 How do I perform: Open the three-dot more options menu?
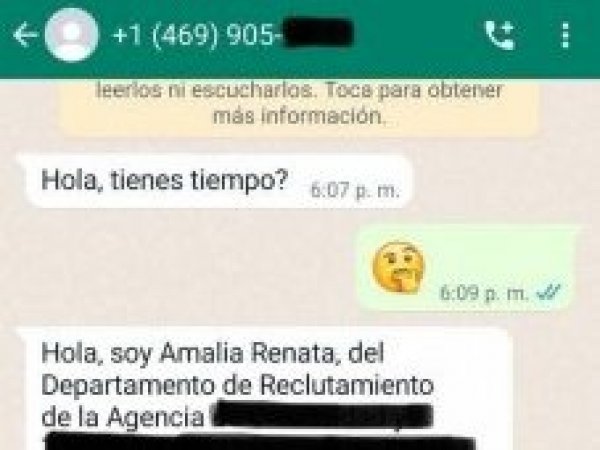click(565, 35)
